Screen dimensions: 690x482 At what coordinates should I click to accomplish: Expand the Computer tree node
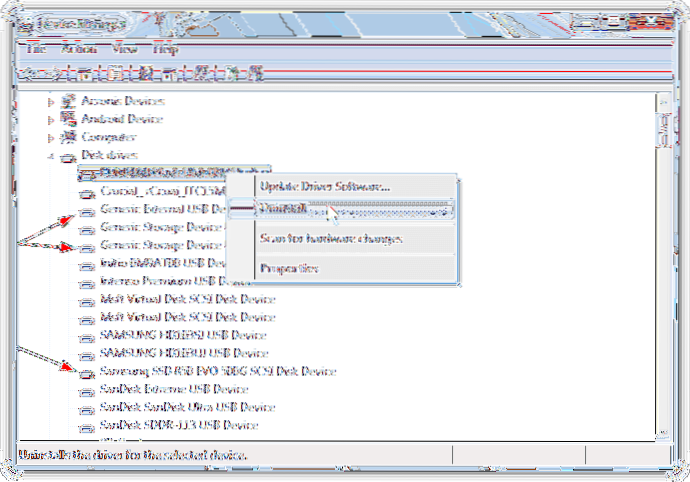pyautogui.click(x=50, y=137)
